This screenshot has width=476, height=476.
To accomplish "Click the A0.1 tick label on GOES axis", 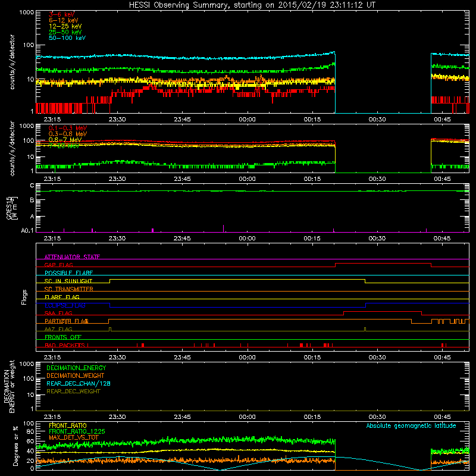I will point(27,230).
